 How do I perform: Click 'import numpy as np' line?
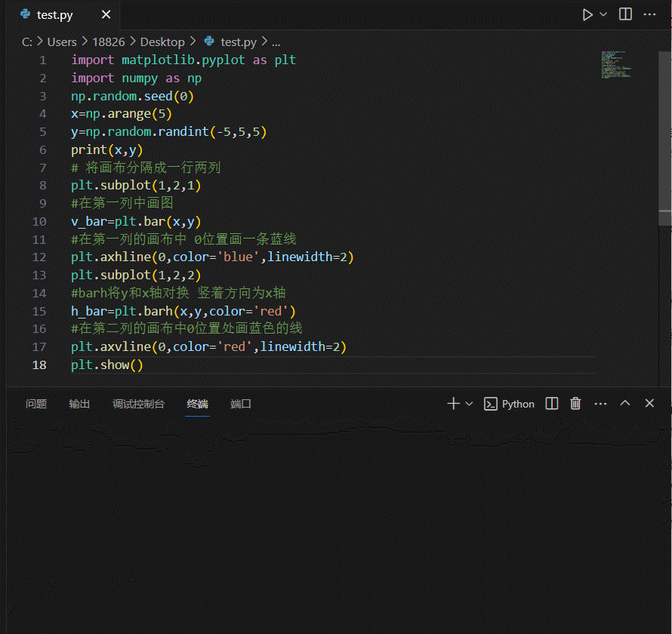(x=136, y=78)
